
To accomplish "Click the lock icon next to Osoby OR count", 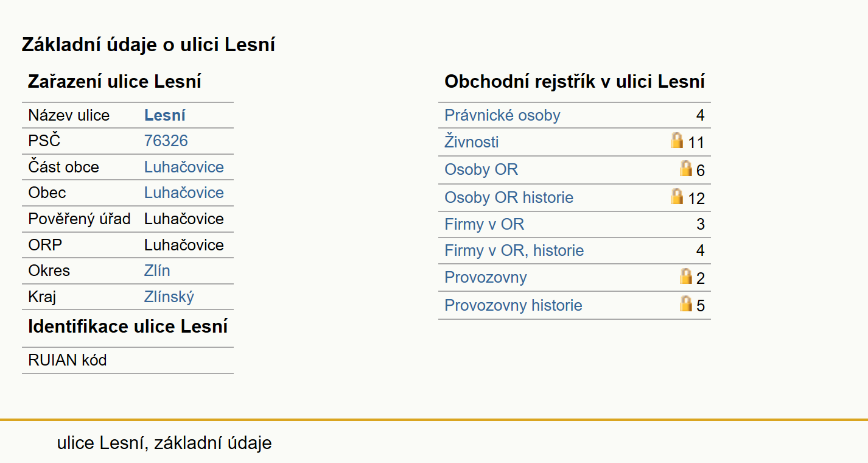I will pos(686,168).
